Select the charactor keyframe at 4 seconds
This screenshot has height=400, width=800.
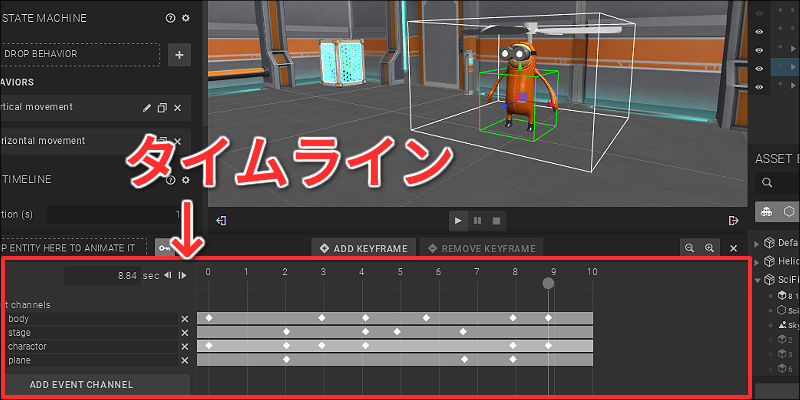[365, 345]
